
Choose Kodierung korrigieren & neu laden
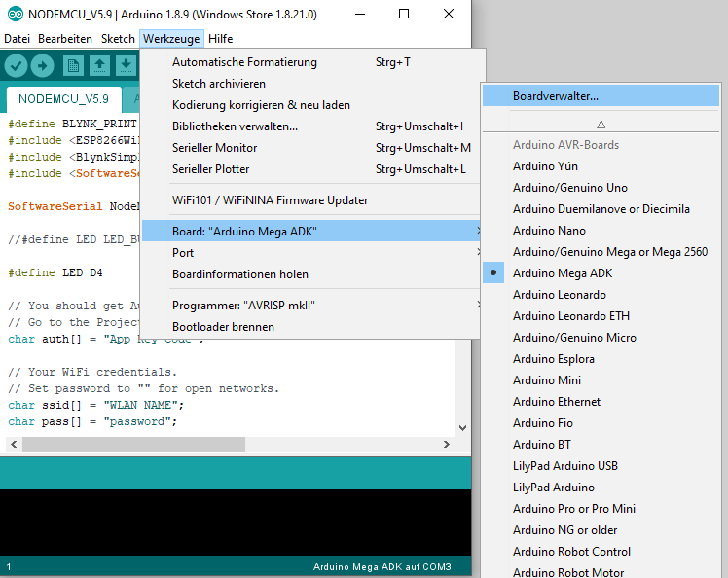[x=310, y=105]
